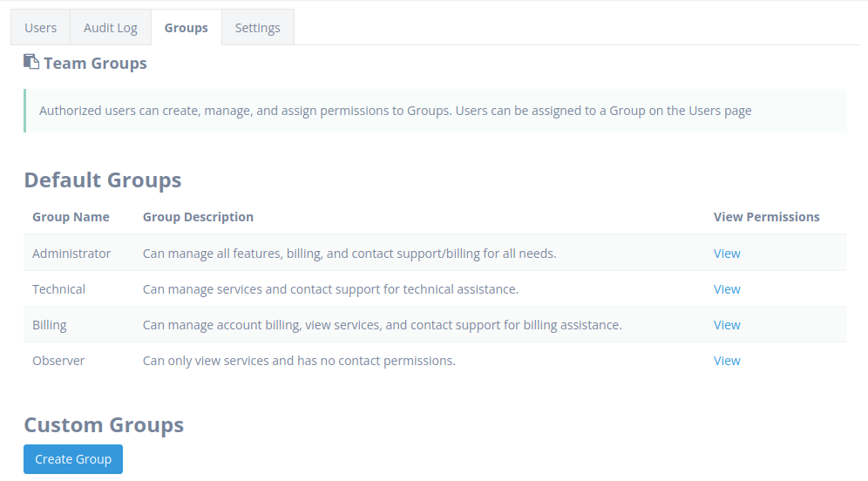Select the Technical group name cell
The height and width of the screenshot is (481, 868).
58,289
